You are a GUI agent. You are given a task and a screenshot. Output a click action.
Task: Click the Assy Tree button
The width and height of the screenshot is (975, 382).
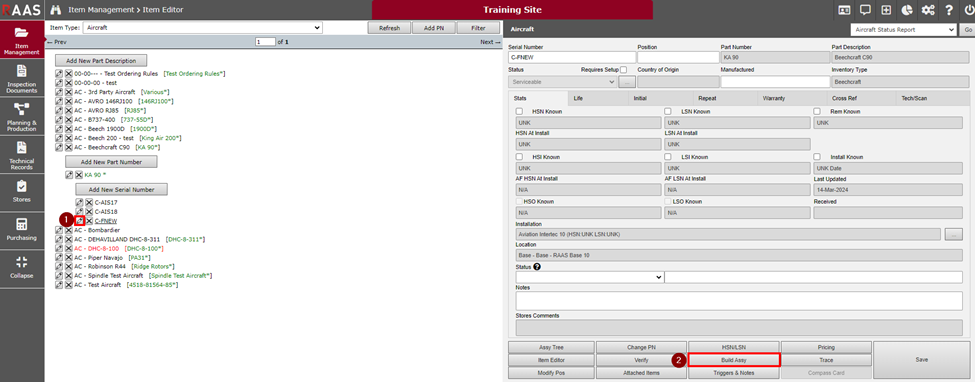[x=551, y=347]
